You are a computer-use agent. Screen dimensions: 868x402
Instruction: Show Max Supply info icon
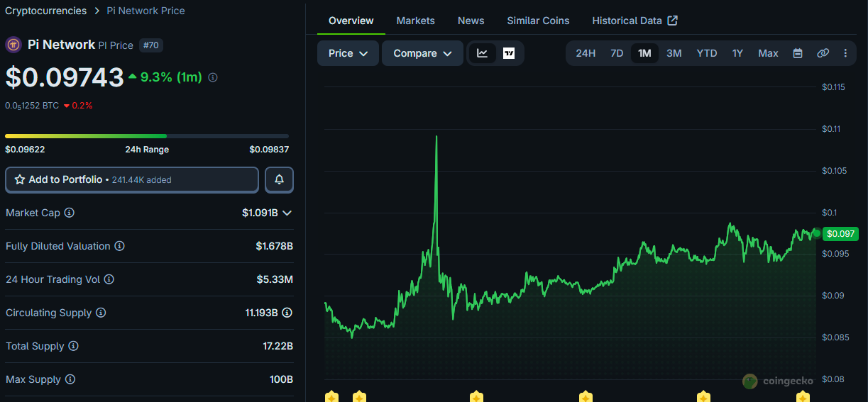tap(70, 379)
